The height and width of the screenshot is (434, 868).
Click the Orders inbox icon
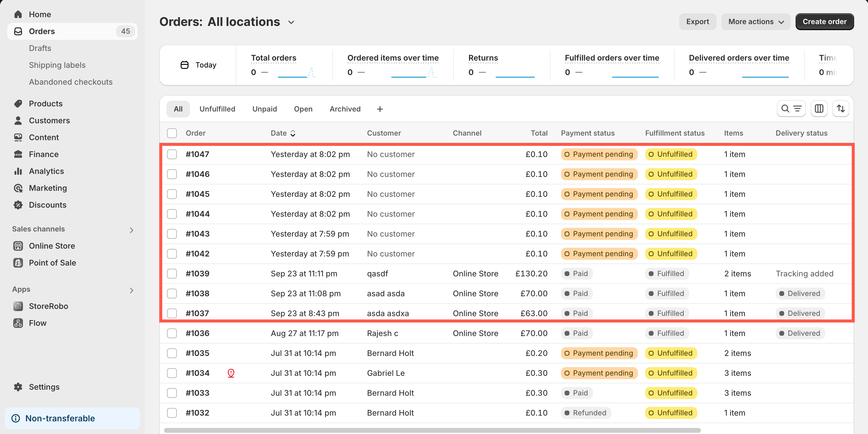(x=18, y=31)
